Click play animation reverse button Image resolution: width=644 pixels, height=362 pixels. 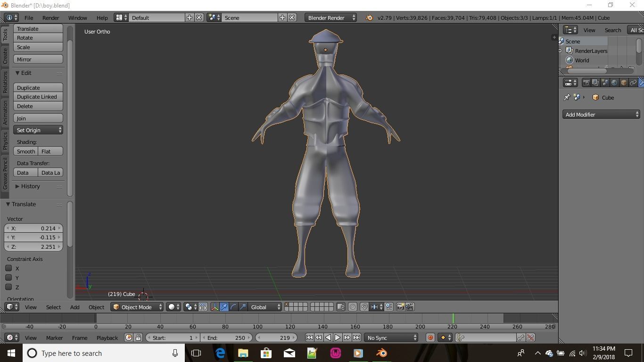(x=328, y=338)
